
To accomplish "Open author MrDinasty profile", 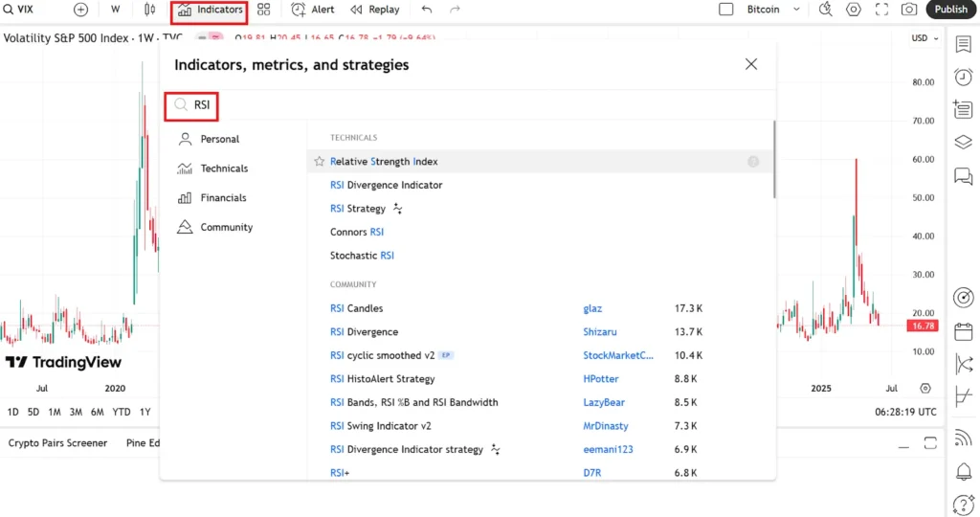I will 606,426.
